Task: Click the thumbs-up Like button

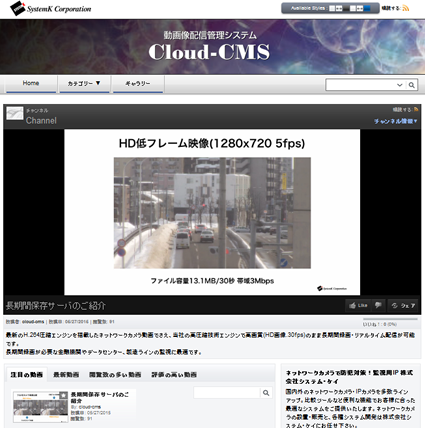Action: tap(358, 305)
